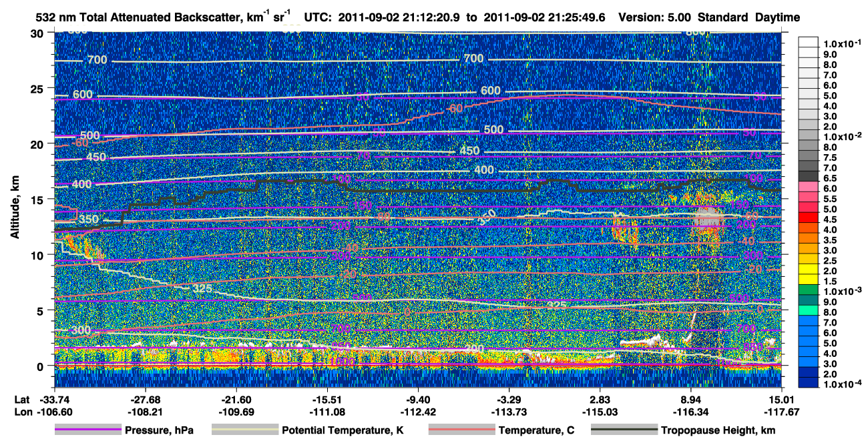Select the 'UTC:' label in the header
The height and width of the screenshot is (445, 868).
click(318, 17)
